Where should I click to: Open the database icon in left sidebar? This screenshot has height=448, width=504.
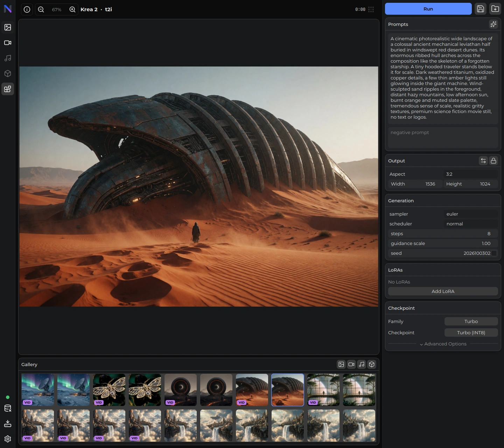pyautogui.click(x=8, y=408)
